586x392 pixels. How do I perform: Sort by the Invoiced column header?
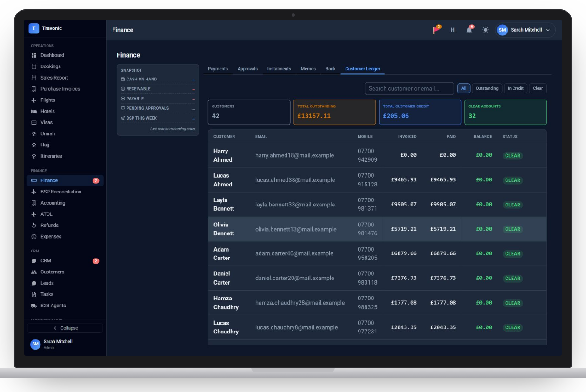click(407, 137)
